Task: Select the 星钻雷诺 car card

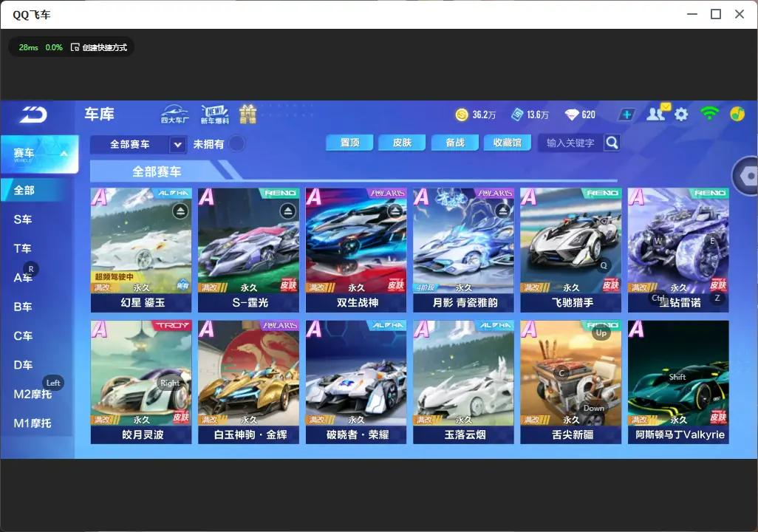Action: pos(678,250)
